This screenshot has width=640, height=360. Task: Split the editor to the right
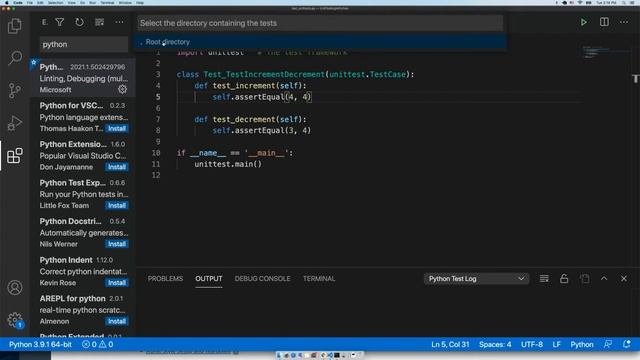604,22
